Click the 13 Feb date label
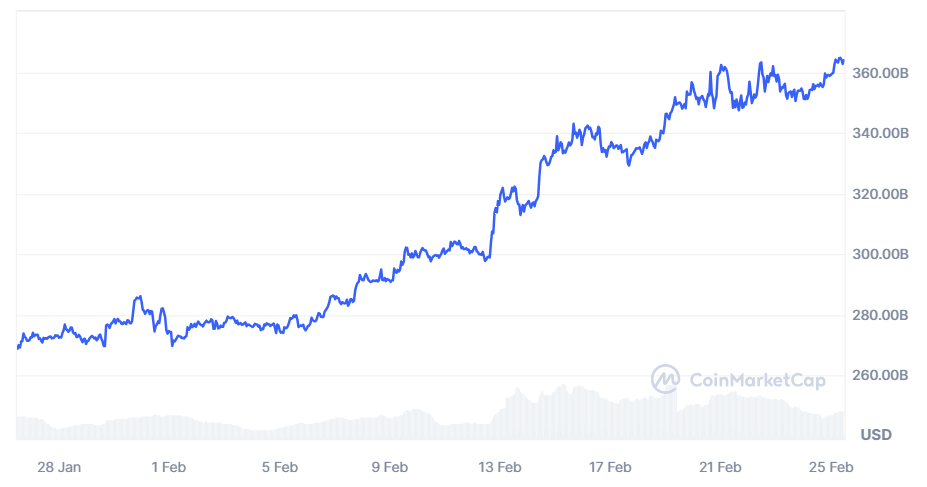This screenshot has height=487, width=927. 499,467
